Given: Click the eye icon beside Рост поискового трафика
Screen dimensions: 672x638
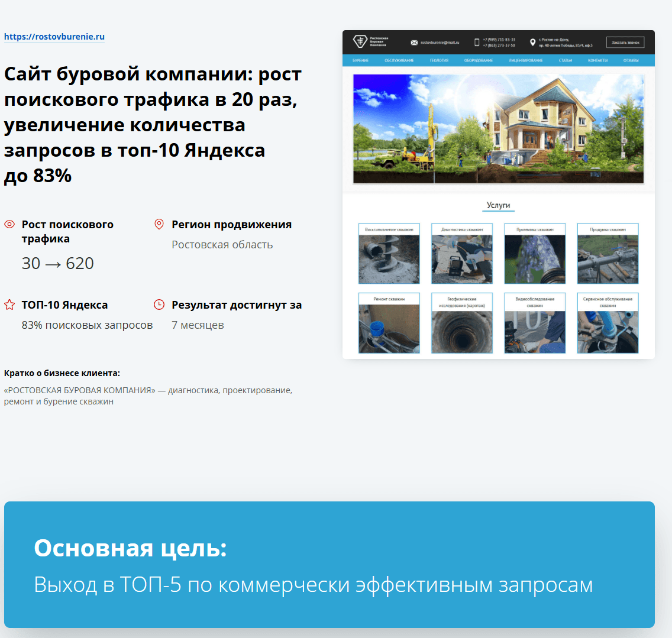Looking at the screenshot, I should (x=8, y=225).
